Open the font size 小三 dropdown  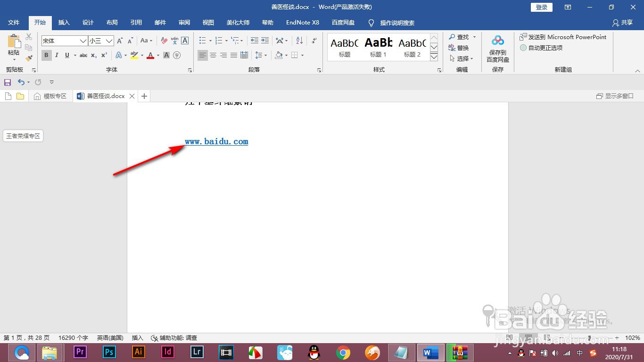click(x=109, y=41)
